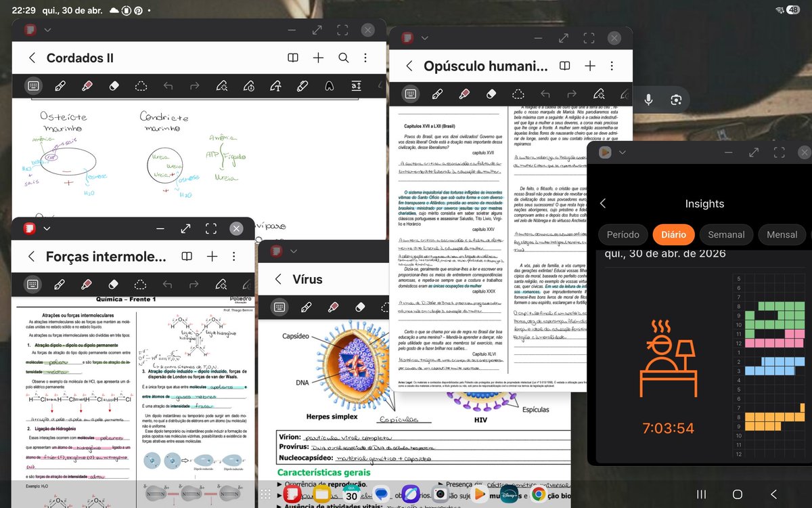
Task: Expand Opúsculo humanitário window options chevron
Action: click(425, 38)
